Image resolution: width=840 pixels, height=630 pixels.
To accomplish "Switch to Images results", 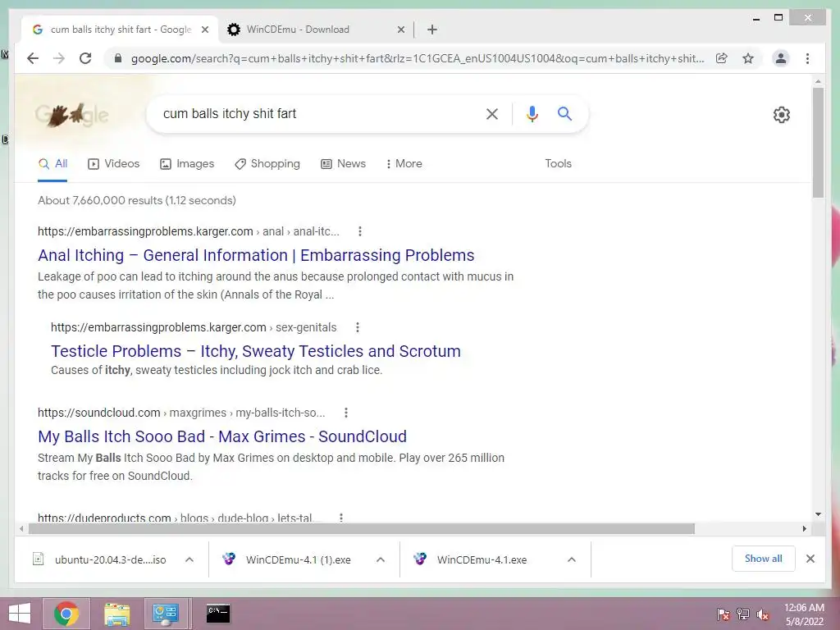I will coord(187,163).
